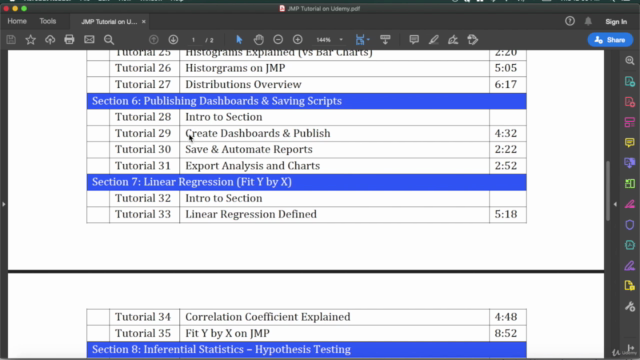Click the Section 6 Publishing Dashboards heading

pyautogui.click(x=306, y=101)
